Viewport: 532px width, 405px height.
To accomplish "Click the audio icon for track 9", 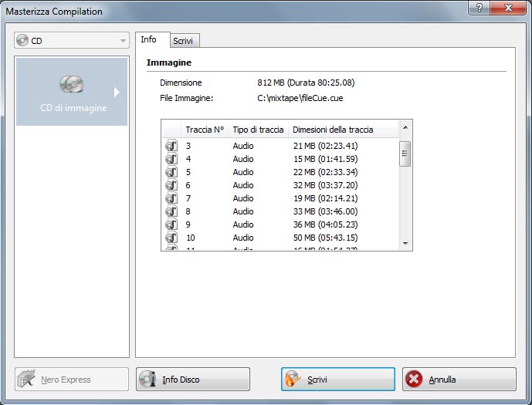I will point(171,224).
